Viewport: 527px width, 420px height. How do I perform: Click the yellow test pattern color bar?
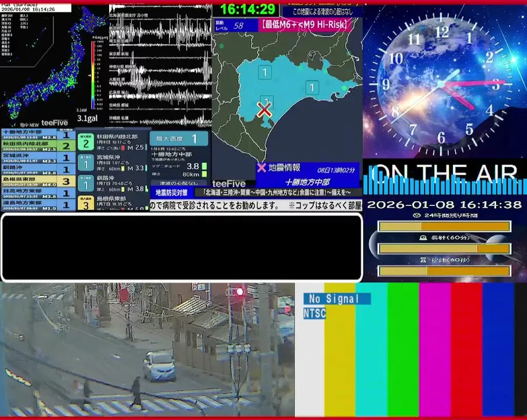[x=340, y=349]
